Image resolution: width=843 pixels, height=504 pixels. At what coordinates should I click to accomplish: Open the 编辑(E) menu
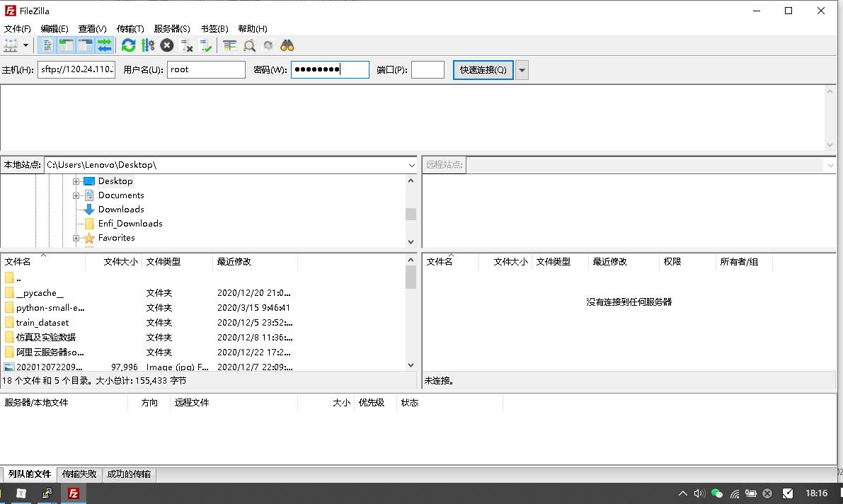point(55,28)
